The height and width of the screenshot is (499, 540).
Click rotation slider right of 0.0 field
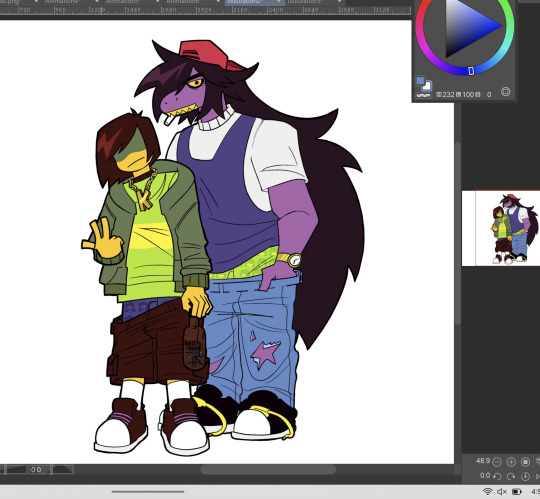(63, 470)
